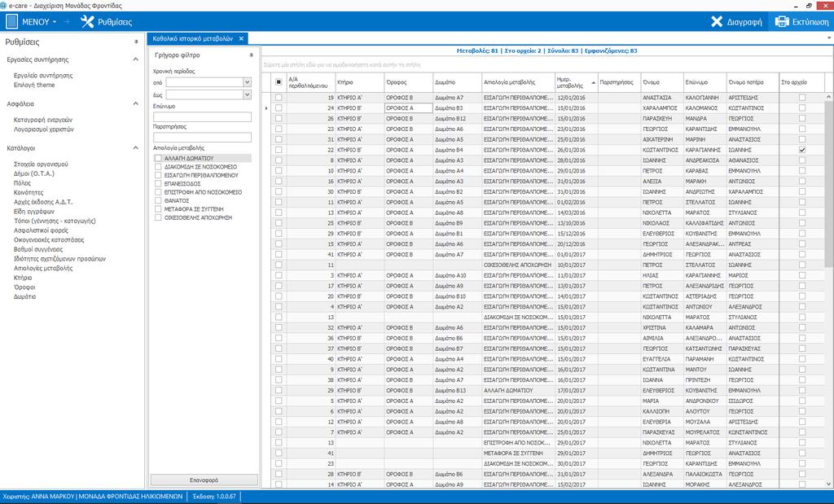The image size is (834, 504).
Task: Click the group-by column drop area
Action: [548, 65]
